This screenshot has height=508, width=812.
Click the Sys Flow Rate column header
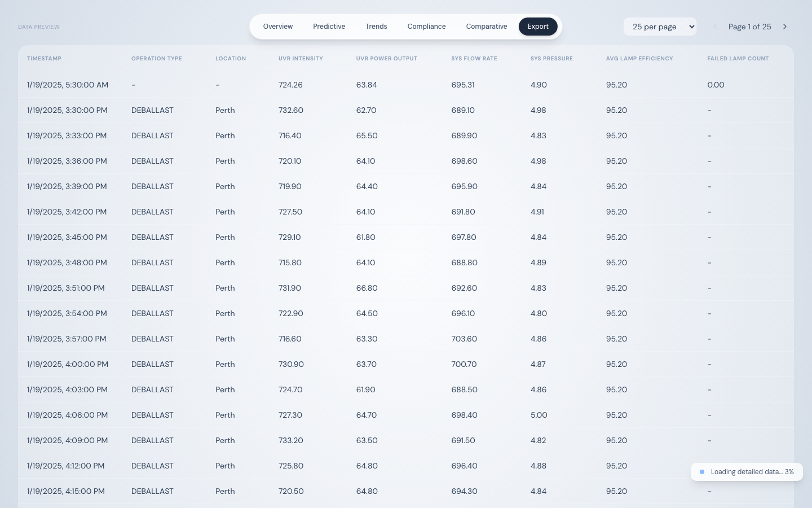474,59
